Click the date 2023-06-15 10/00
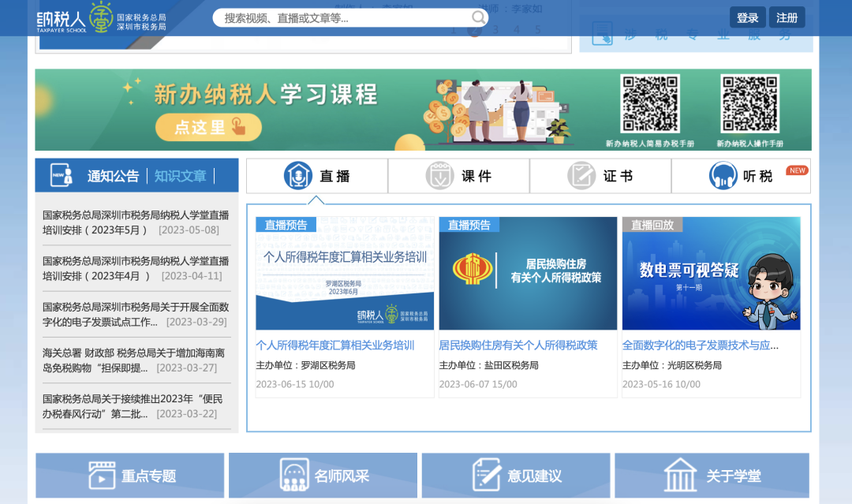The height and width of the screenshot is (504, 852). point(295,385)
